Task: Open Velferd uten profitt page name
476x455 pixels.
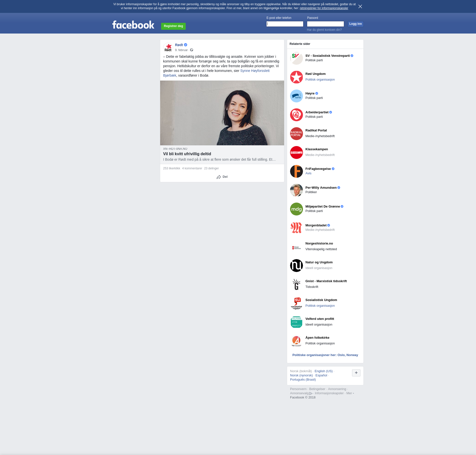Action: pyautogui.click(x=320, y=319)
